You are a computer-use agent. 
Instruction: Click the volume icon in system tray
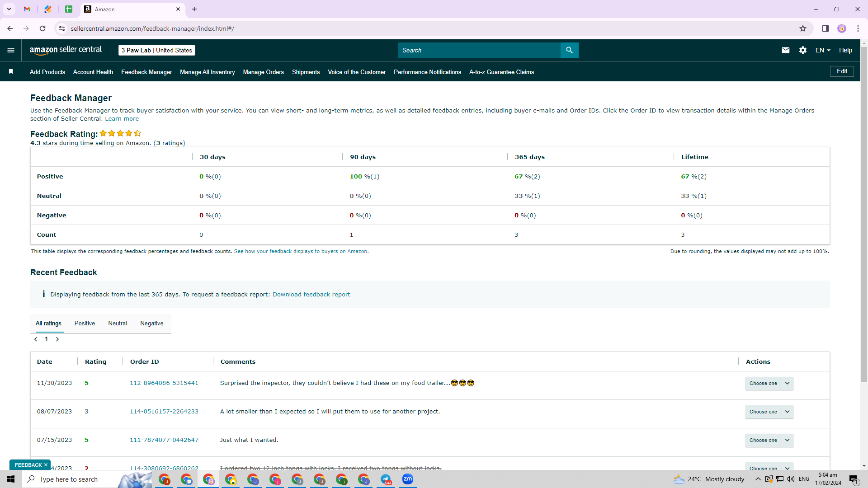point(791,479)
